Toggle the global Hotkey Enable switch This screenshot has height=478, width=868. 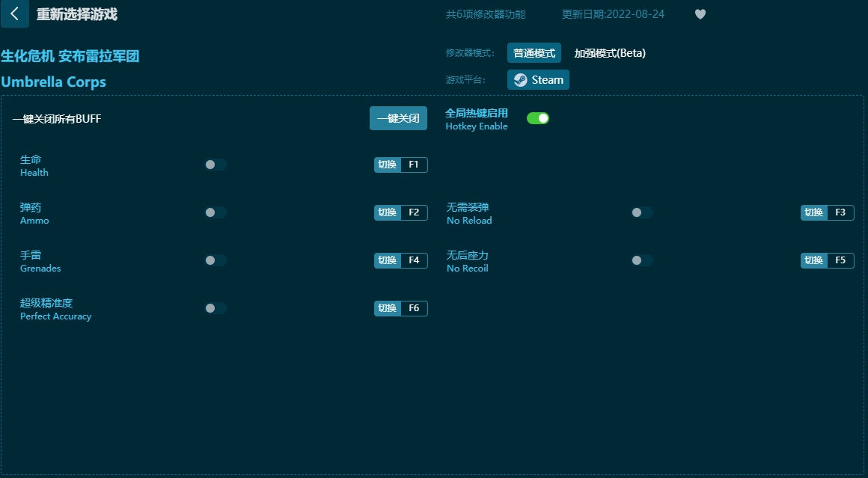tap(537, 118)
